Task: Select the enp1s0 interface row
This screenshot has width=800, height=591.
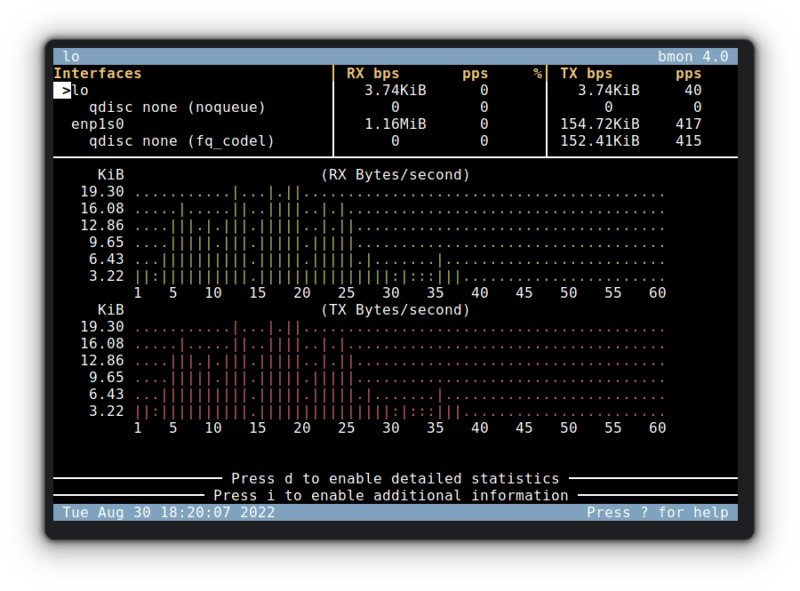Action: point(96,124)
